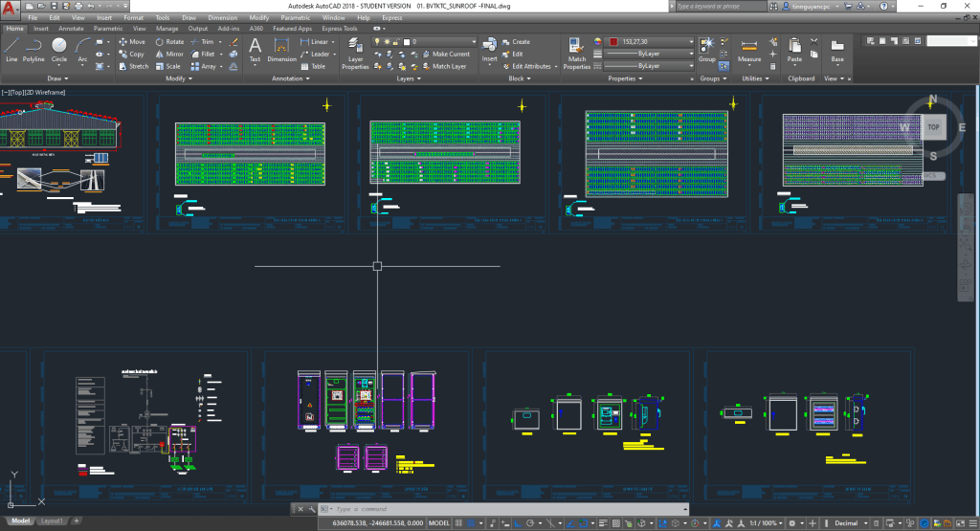Expand the Draw panel dropdown

point(57,78)
